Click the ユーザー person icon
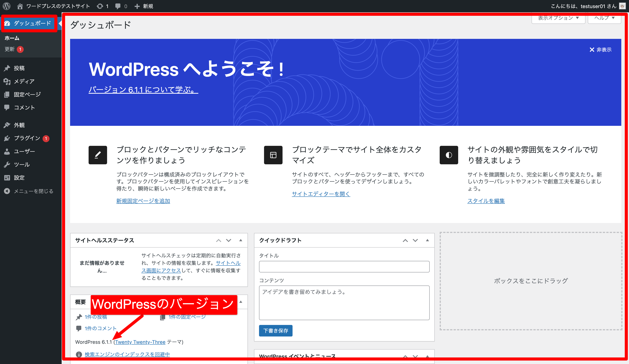This screenshot has height=364, width=629. pos(7,151)
